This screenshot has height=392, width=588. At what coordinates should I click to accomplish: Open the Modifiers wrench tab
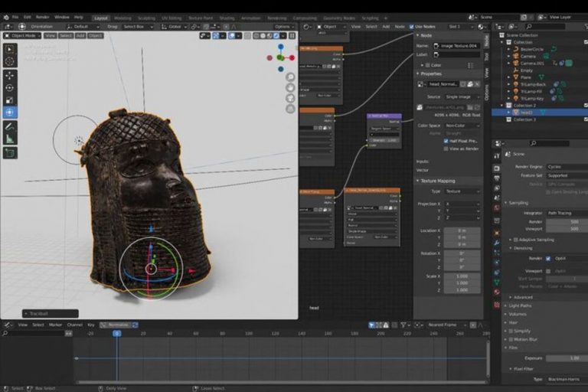tap(496, 243)
